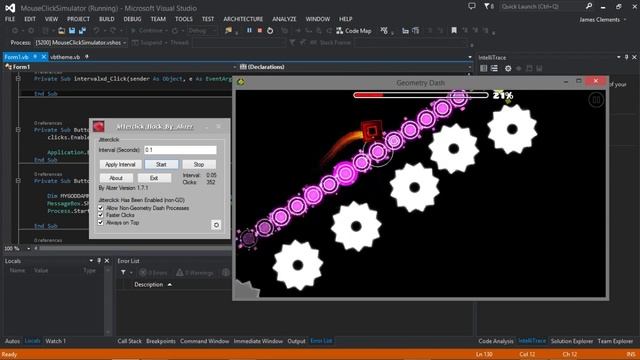Switch to the Watch 1 tab
Viewport: 640px width, 360px height.
tap(56, 341)
